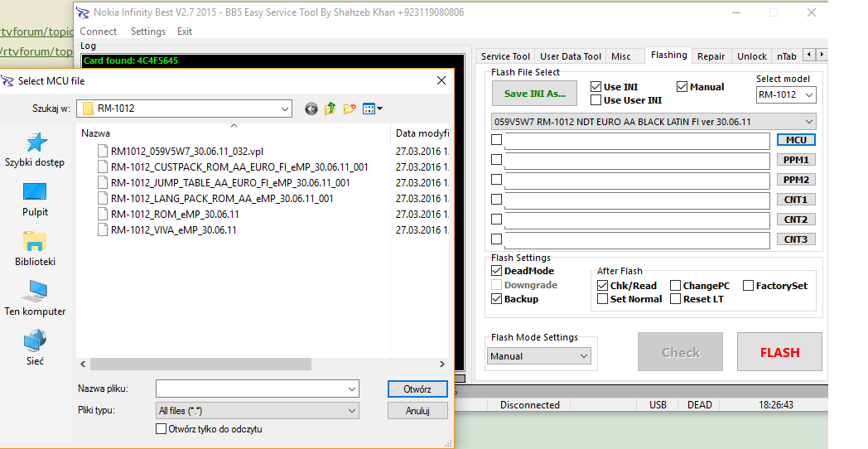
Task: Enable FactorySet checkbox
Action: (749, 286)
